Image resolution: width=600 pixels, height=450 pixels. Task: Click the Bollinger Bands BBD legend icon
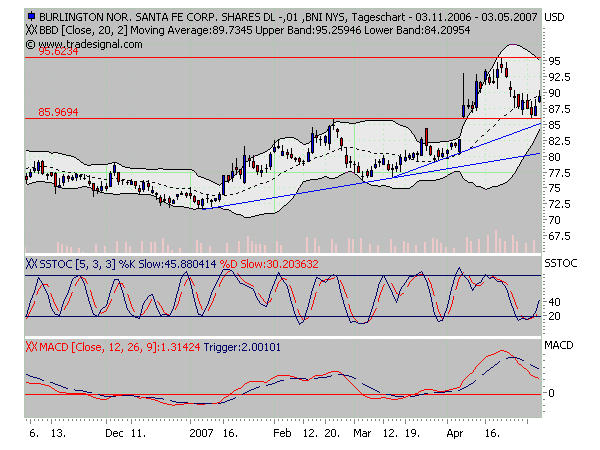pyautogui.click(x=32, y=31)
